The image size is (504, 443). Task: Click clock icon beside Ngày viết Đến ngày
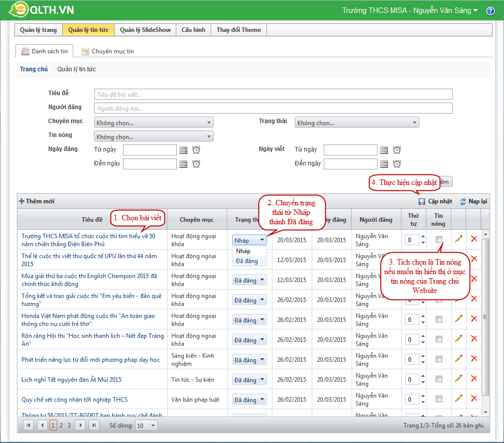click(396, 164)
